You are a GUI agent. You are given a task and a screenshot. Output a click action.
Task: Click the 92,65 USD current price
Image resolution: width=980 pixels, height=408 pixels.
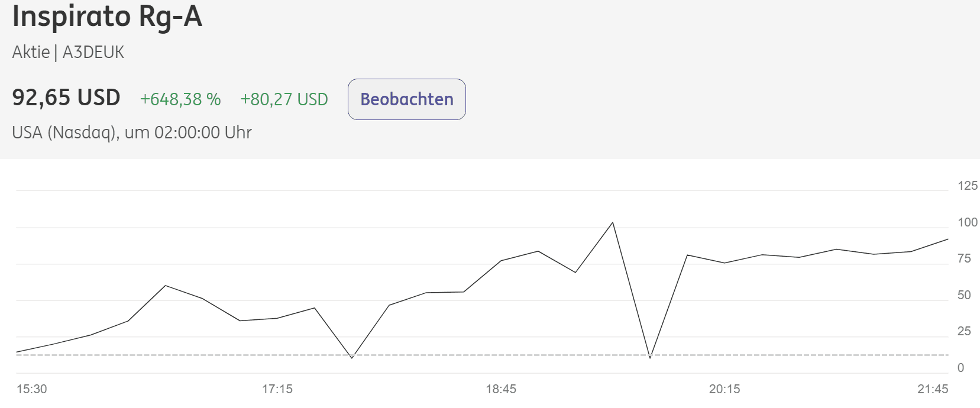[66, 98]
